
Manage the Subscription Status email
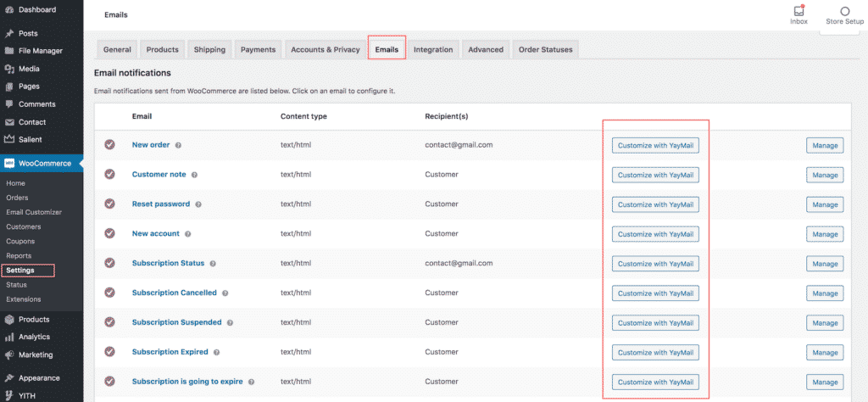point(825,264)
